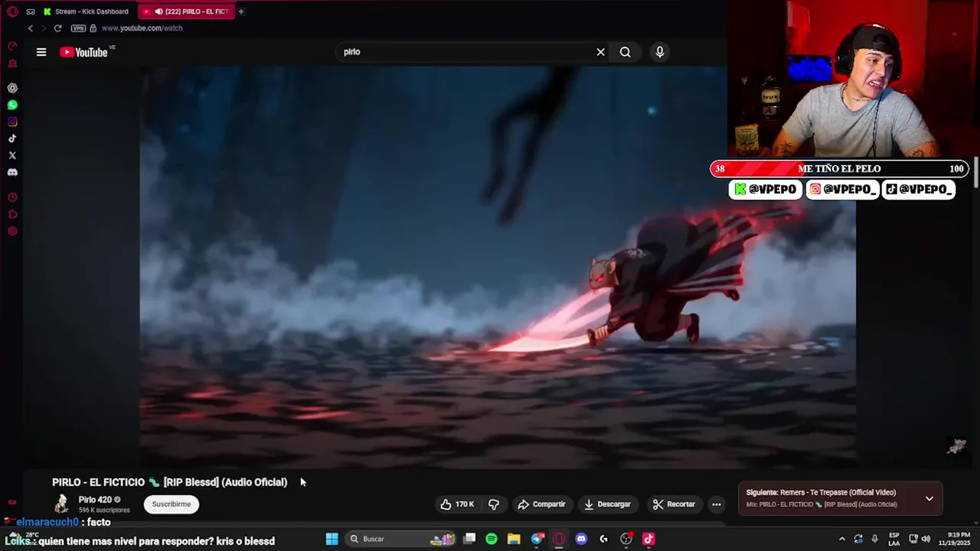
Task: Toggle the VPN badge in address bar
Action: (78, 28)
